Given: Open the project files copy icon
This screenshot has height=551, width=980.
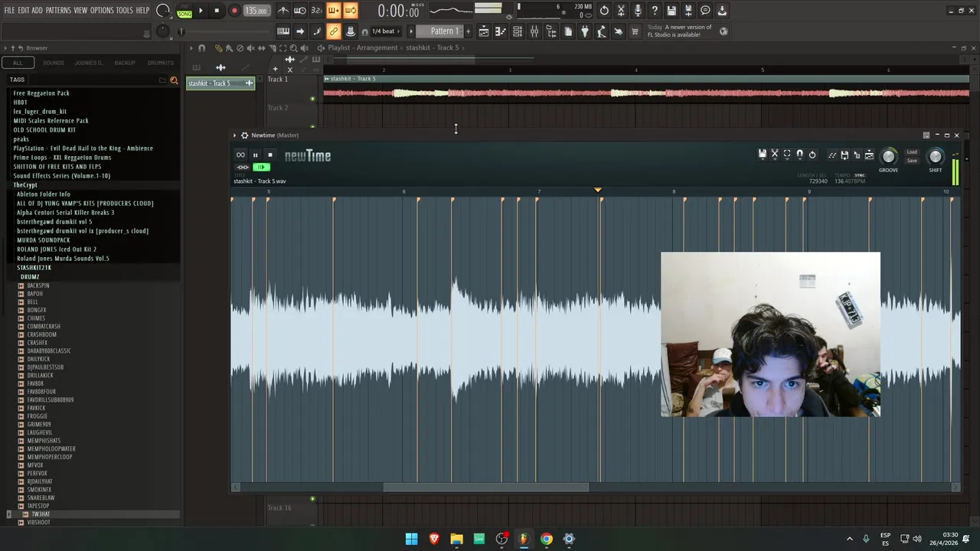Looking at the screenshot, I should coord(568,31).
